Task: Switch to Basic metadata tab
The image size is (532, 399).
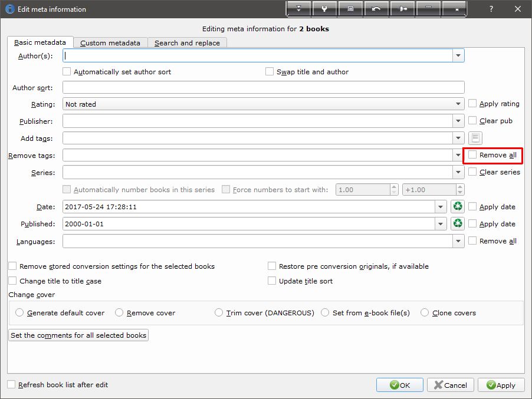Action: tap(40, 42)
